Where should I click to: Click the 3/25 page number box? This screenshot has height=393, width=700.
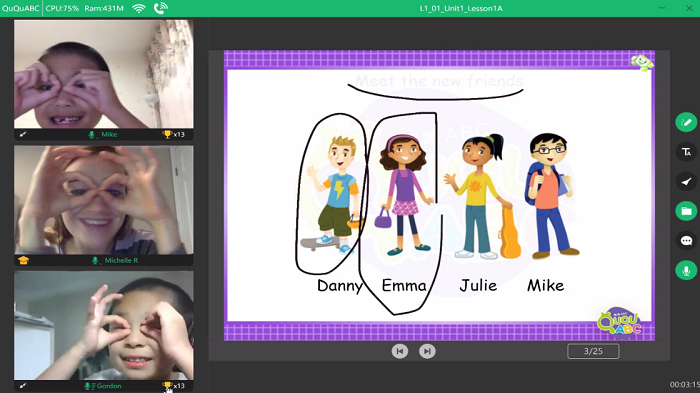[x=593, y=351]
